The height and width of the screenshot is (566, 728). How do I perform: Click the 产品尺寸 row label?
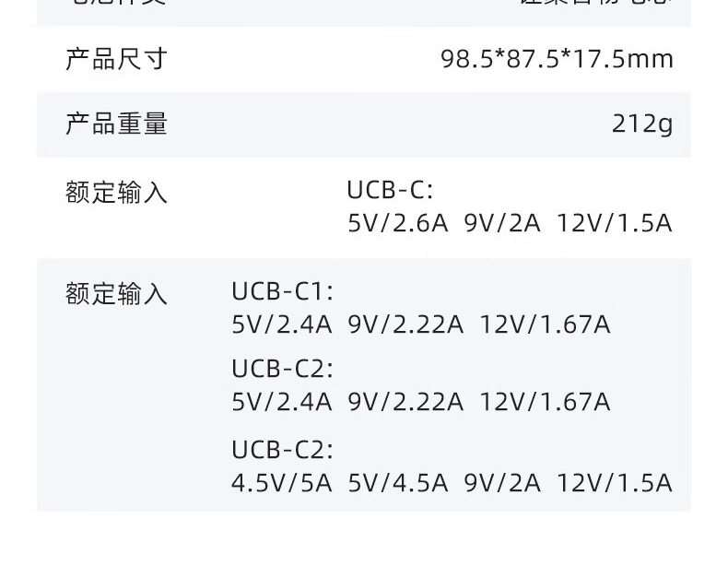pyautogui.click(x=116, y=59)
